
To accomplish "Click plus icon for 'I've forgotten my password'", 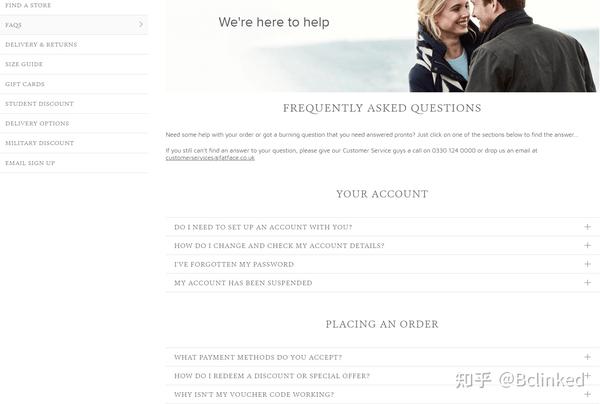I will [587, 264].
